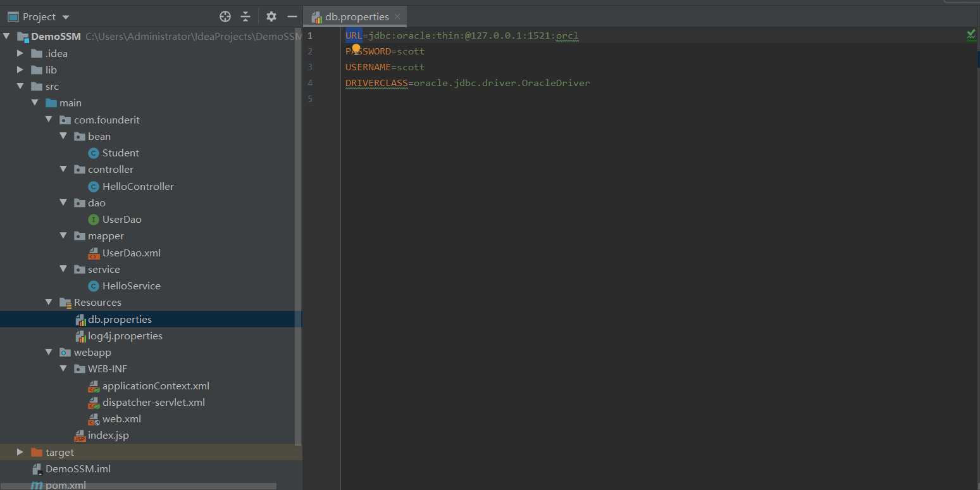Select applicationContext.xml file

155,386
